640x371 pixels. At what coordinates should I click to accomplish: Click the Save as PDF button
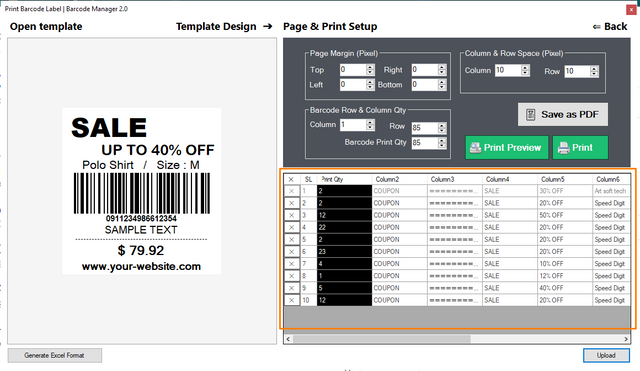pos(562,114)
